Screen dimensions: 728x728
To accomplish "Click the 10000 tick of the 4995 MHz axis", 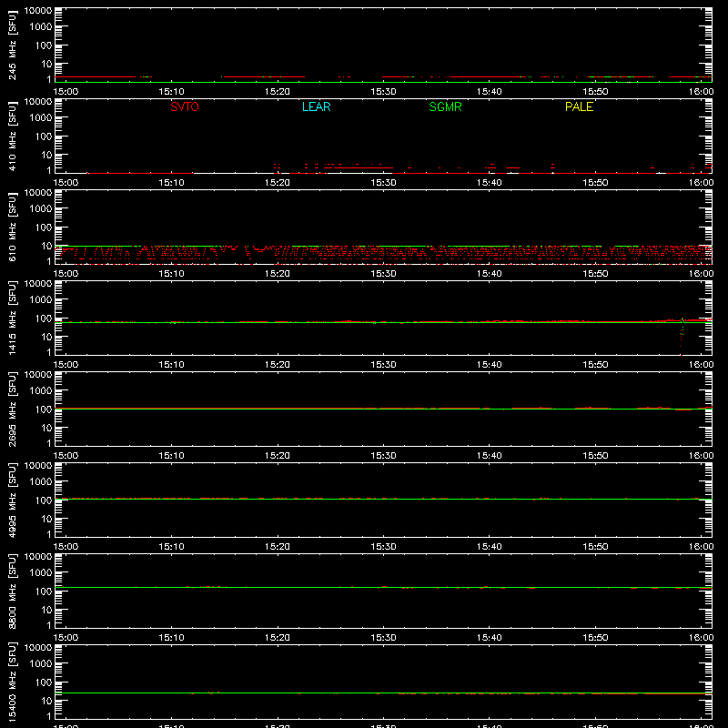I will (x=38, y=466).
